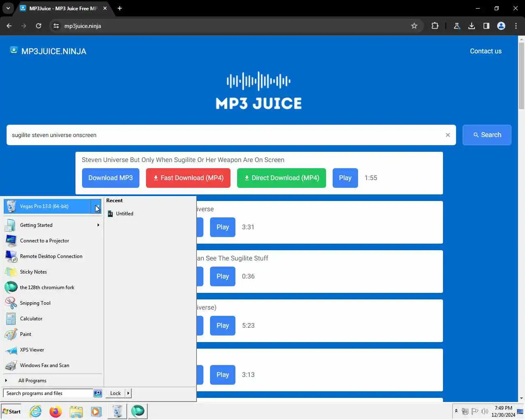Expand the Vegas Pro recent files arrow
This screenshot has height=420, width=525.
(x=96, y=206)
